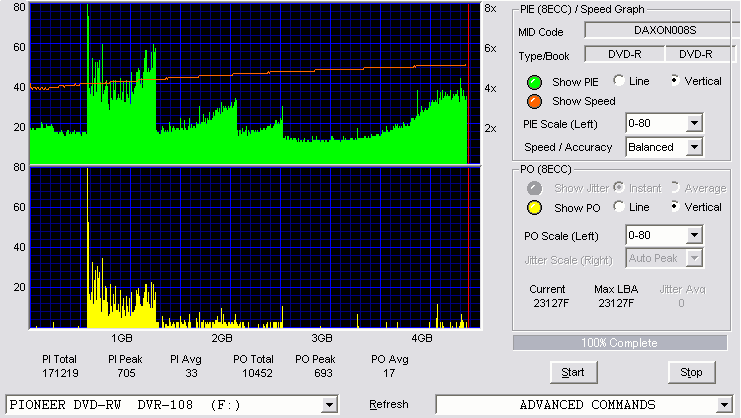Click the 8x speed axis label
The image size is (741, 418).
(491, 9)
